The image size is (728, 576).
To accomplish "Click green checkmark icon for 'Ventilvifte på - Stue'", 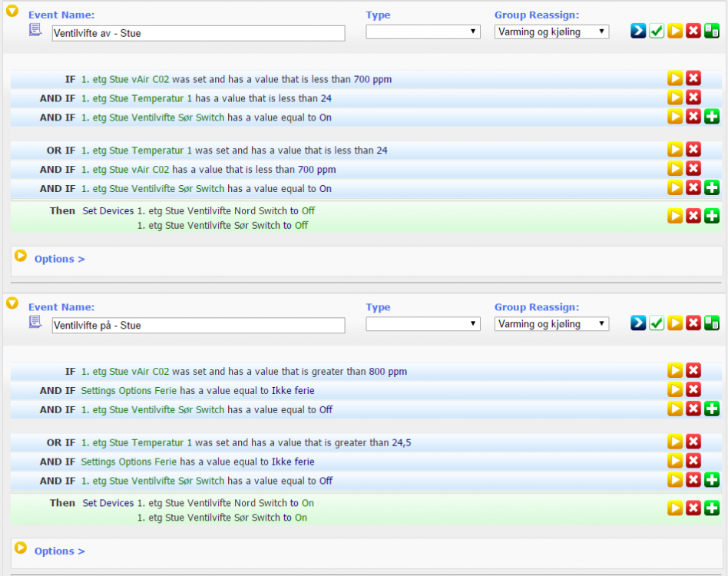I will coord(657,323).
